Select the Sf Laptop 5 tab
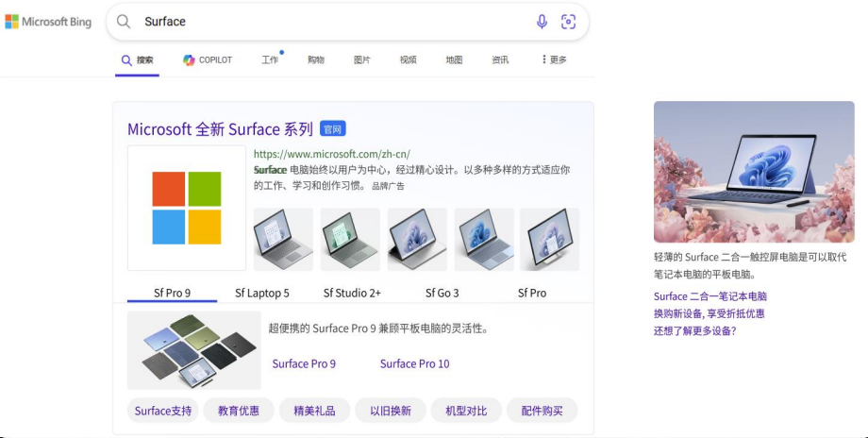The width and height of the screenshot is (868, 438). (x=262, y=293)
